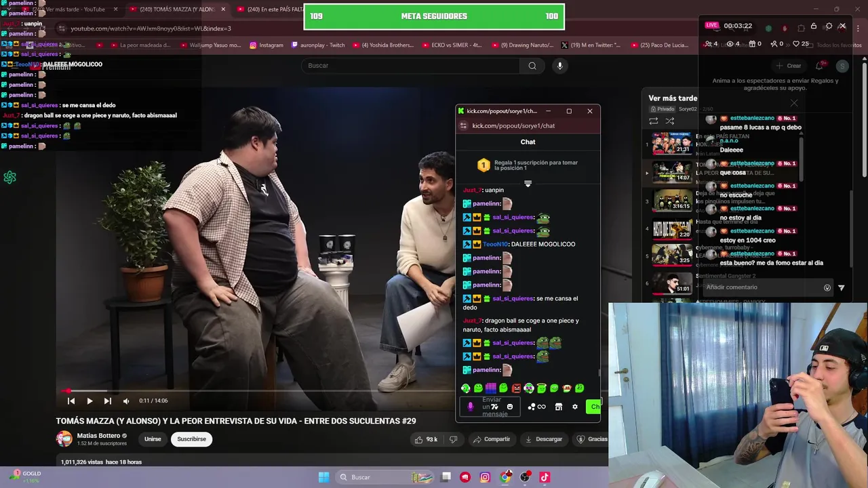Focus the YouTube Buscar search field
Viewport: 868px width, 488px height.
click(x=410, y=66)
